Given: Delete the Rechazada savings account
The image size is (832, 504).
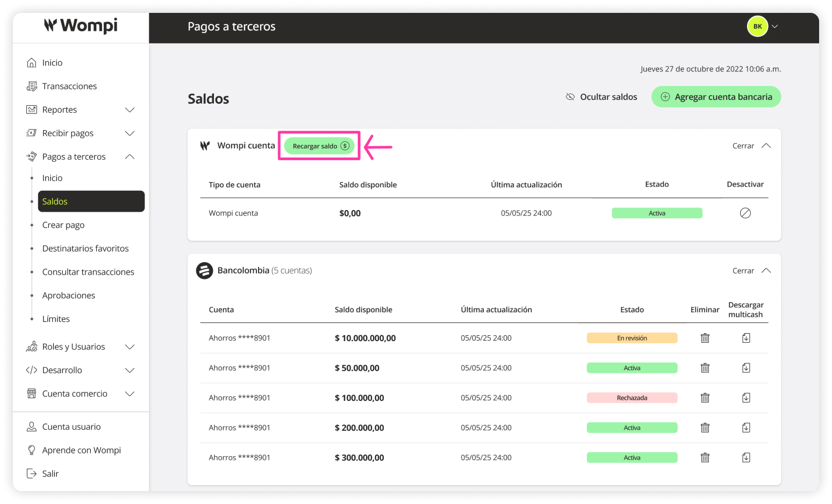Looking at the screenshot, I should pyautogui.click(x=705, y=398).
